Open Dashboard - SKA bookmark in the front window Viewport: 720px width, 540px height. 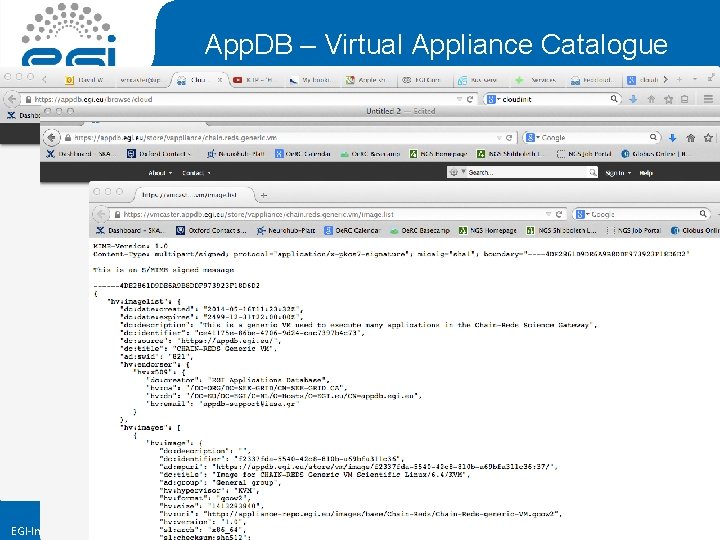129,231
